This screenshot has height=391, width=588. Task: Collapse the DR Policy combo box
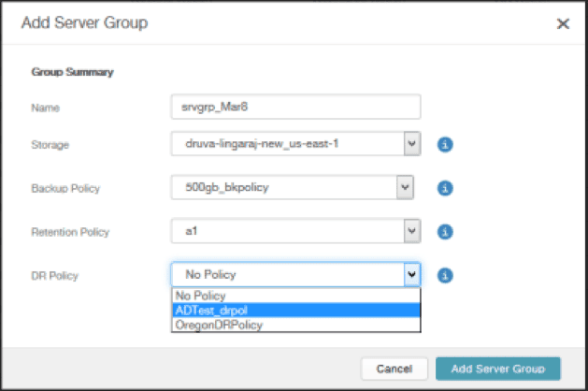410,275
